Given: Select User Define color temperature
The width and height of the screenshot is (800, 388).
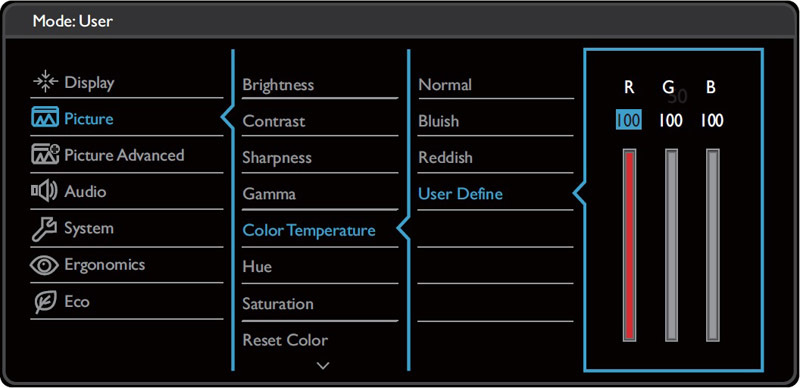Looking at the screenshot, I should [x=461, y=194].
